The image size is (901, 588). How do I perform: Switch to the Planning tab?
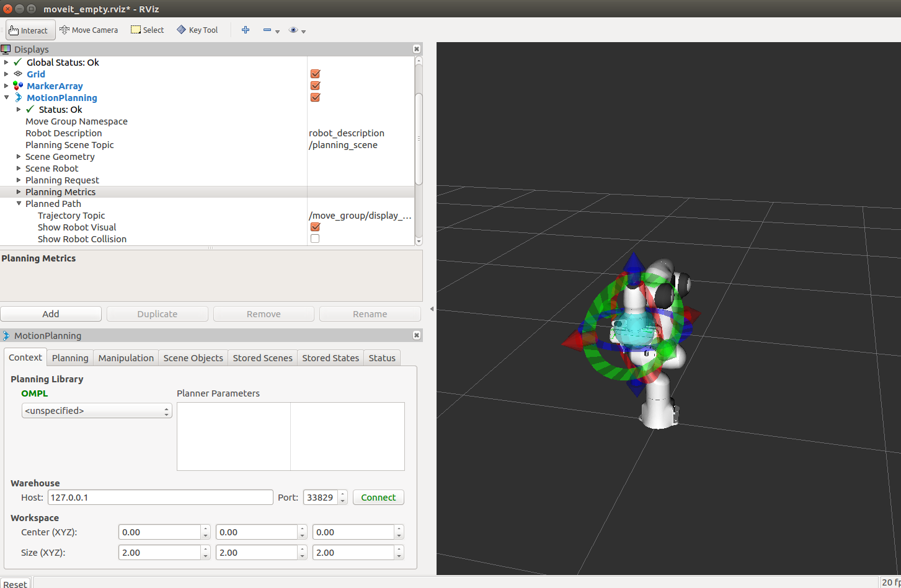coord(70,358)
